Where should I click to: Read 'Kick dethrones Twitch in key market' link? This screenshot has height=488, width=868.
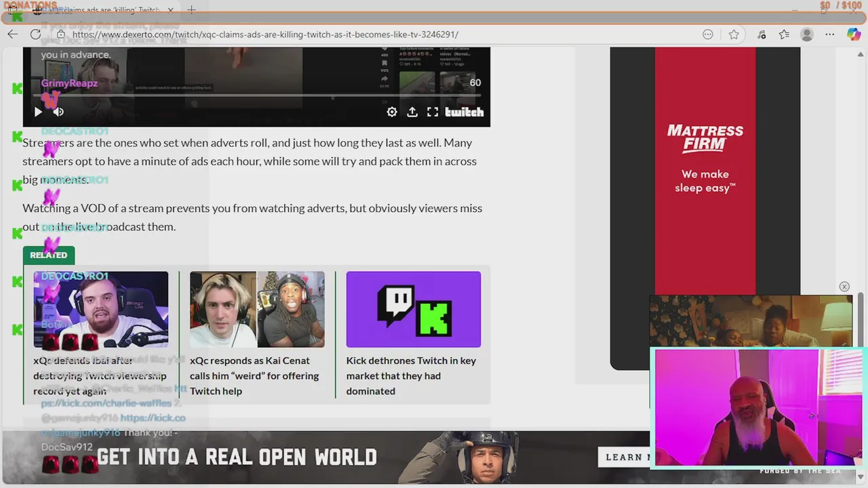pyautogui.click(x=411, y=375)
